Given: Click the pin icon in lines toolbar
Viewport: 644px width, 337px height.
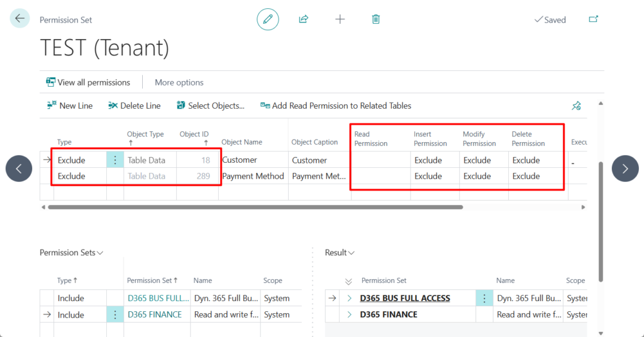Looking at the screenshot, I should click(x=576, y=106).
